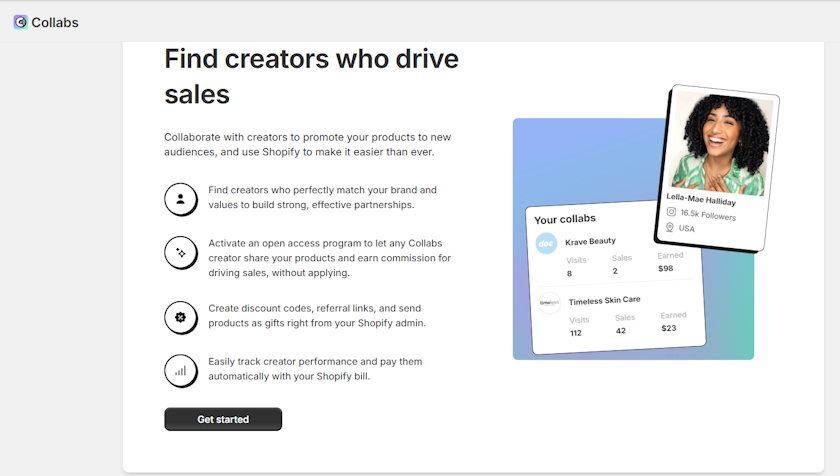Click the "112" visits value
The height and width of the screenshot is (476, 840).
click(x=576, y=333)
